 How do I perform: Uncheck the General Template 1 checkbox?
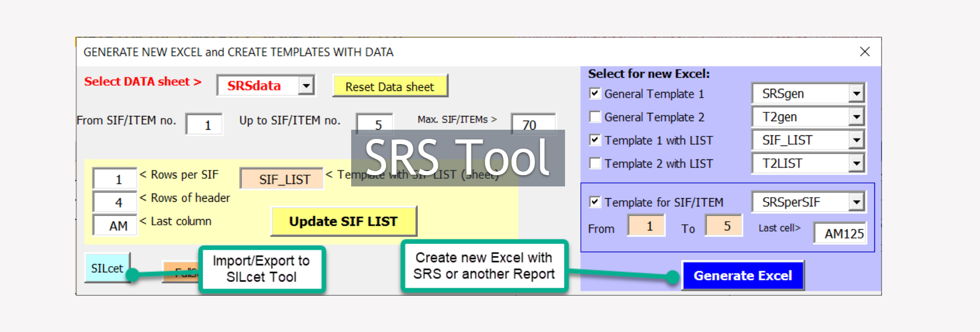coord(595,93)
